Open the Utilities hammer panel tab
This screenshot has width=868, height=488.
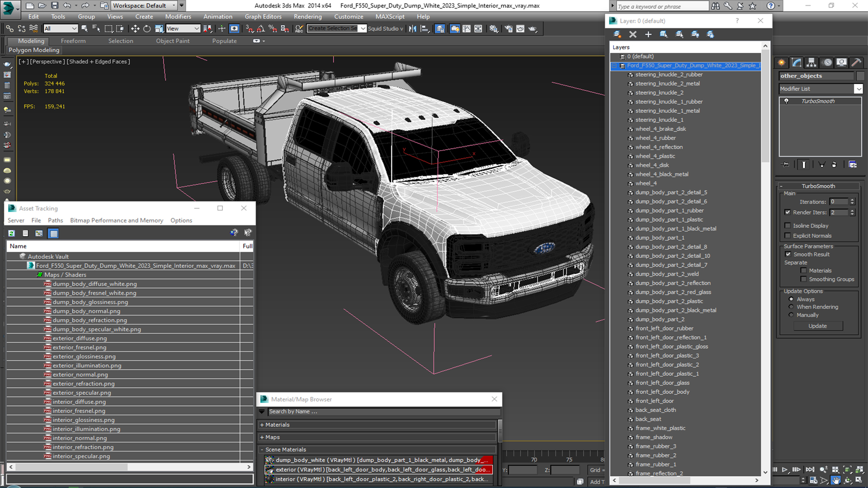(856, 62)
